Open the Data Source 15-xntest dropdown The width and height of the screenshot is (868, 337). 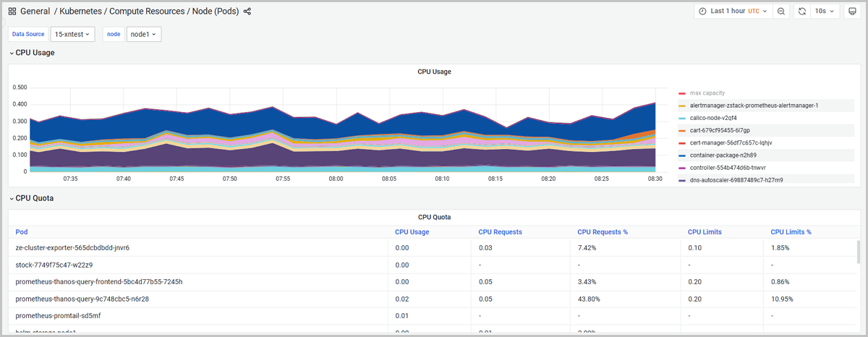coord(72,35)
